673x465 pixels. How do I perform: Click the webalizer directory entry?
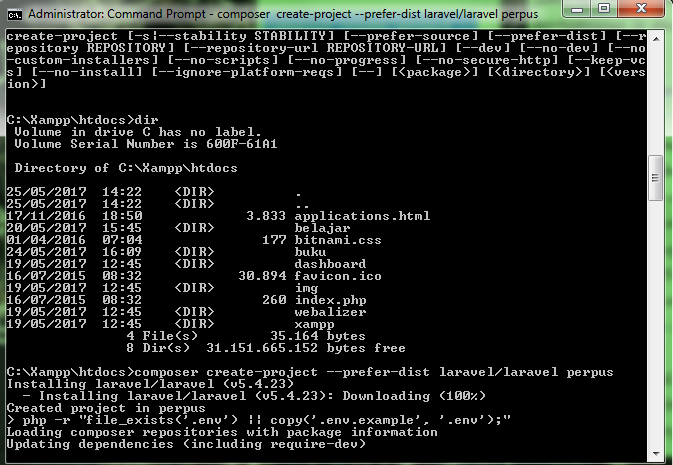coord(330,312)
